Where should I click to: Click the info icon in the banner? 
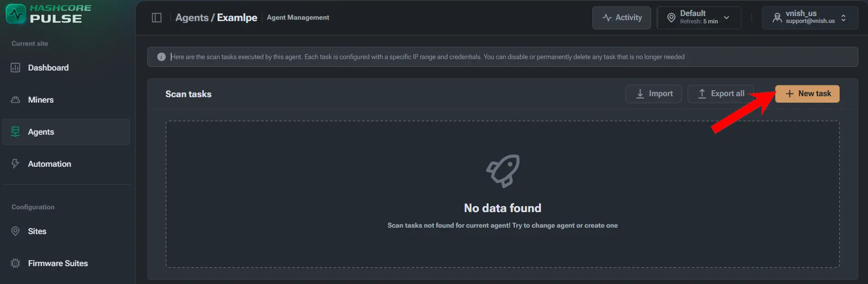coord(161,57)
